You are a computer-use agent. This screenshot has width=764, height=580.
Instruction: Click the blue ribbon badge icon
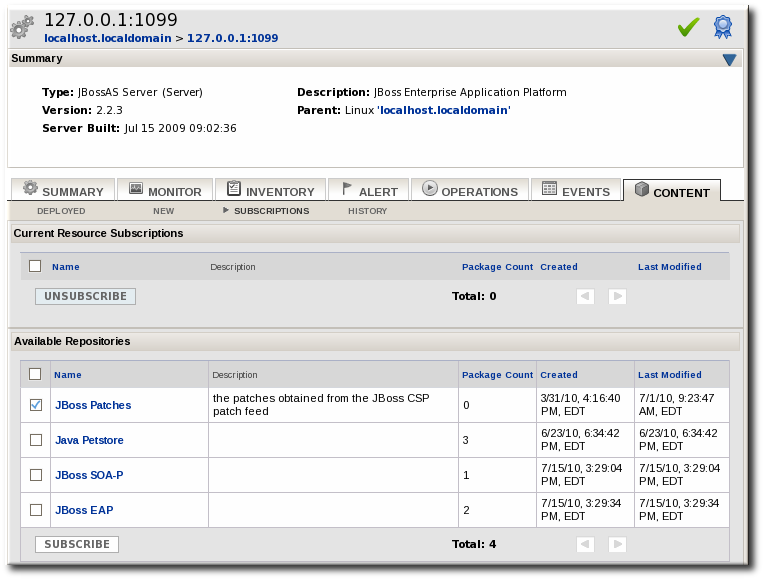pyautogui.click(x=722, y=27)
